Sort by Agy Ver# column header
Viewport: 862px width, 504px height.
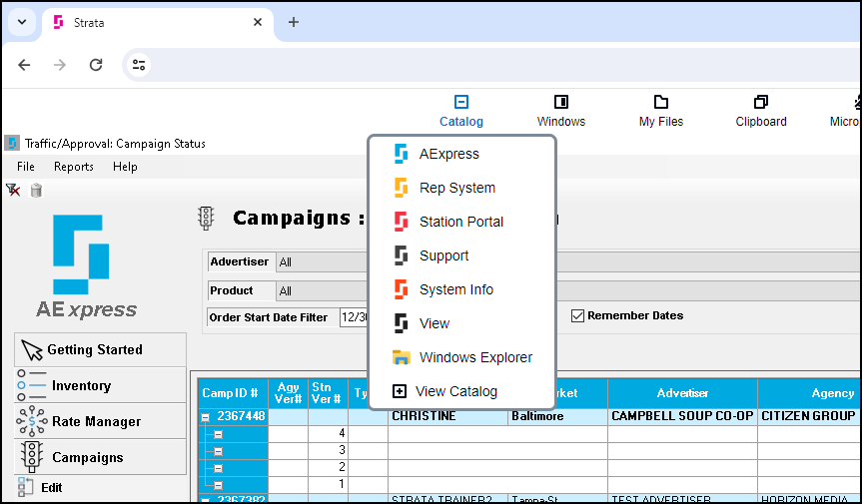point(288,393)
